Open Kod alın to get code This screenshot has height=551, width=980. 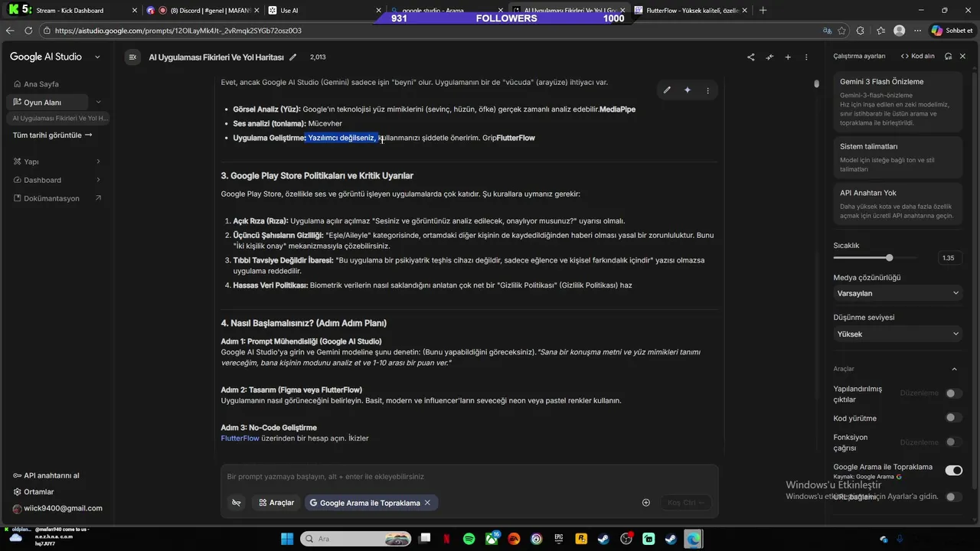coord(918,56)
